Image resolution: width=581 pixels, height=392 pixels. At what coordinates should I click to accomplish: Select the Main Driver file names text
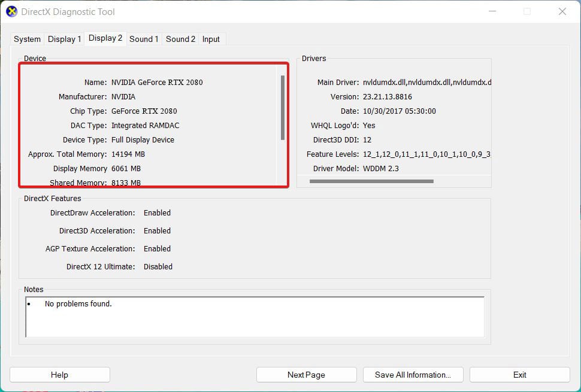[426, 82]
